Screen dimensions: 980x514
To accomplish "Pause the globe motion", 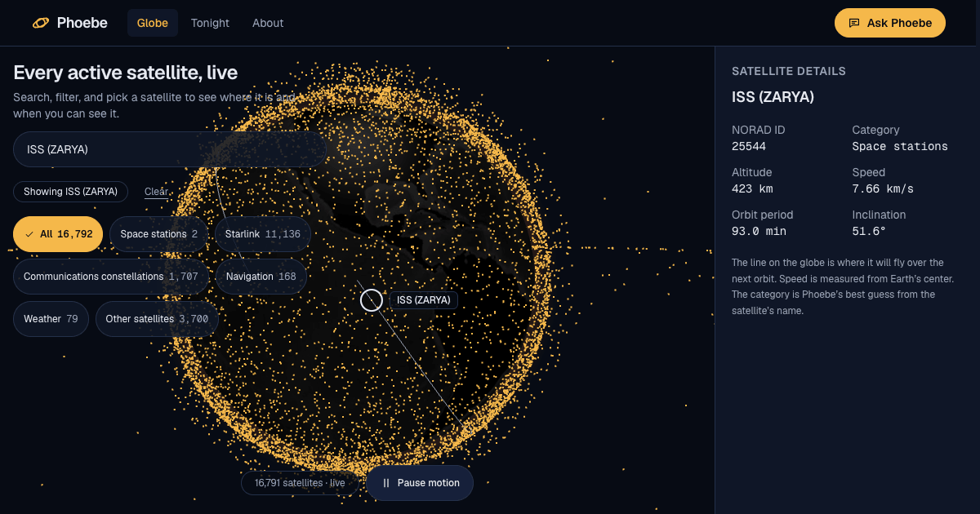I will tap(420, 483).
